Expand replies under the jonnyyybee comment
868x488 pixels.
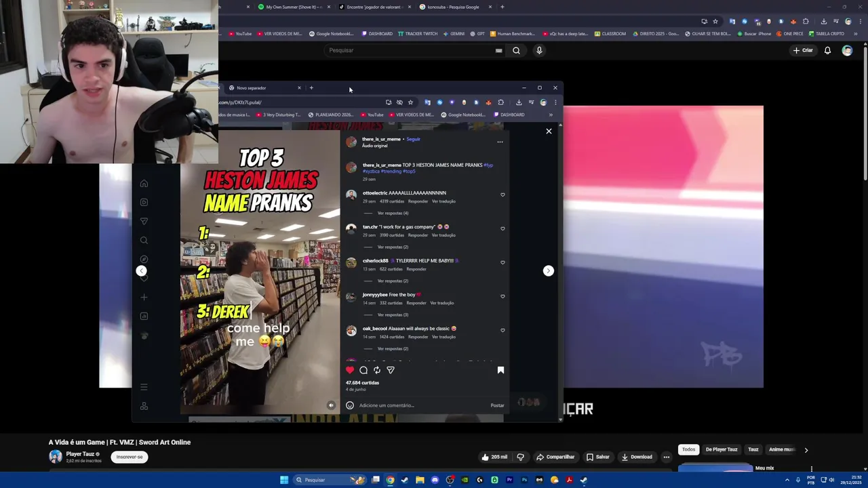[393, 314]
